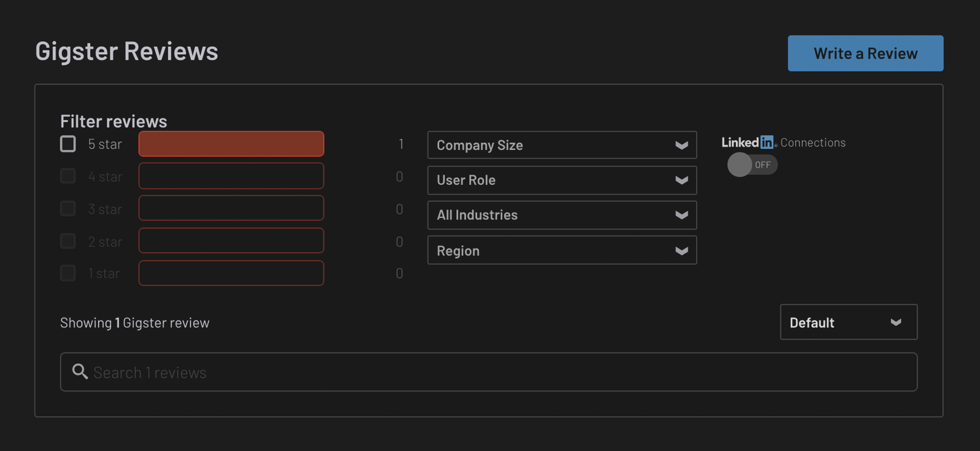Viewport: 980px width, 451px height.
Task: Open the All Industries dropdown
Action: click(561, 215)
